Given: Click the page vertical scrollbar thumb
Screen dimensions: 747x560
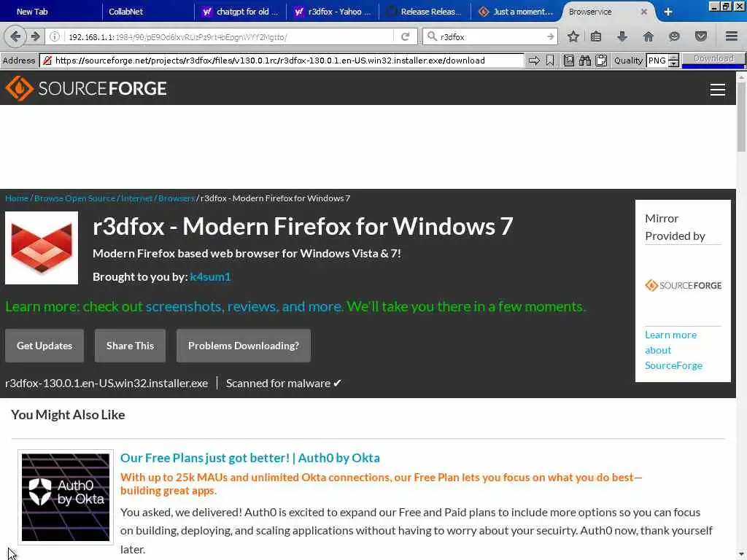Looking at the screenshot, I should [741, 119].
